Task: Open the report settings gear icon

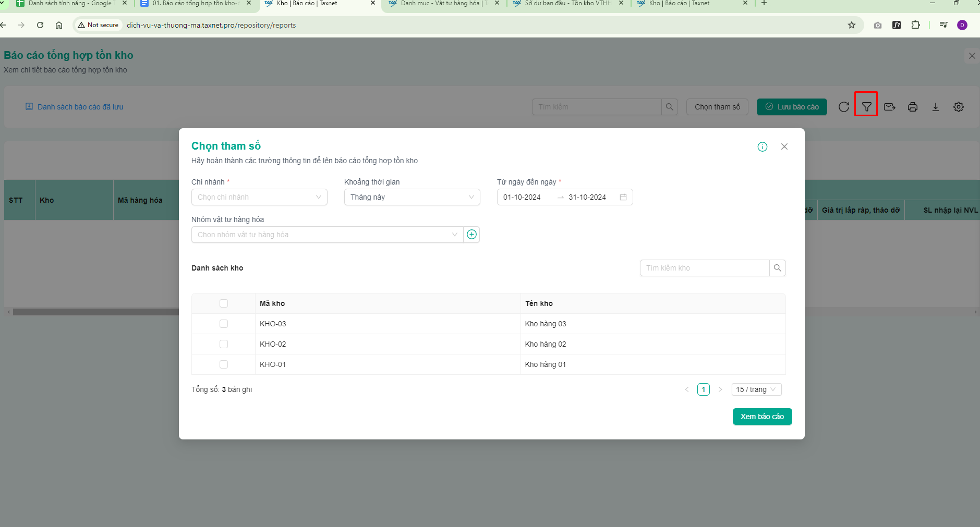Action: (959, 107)
